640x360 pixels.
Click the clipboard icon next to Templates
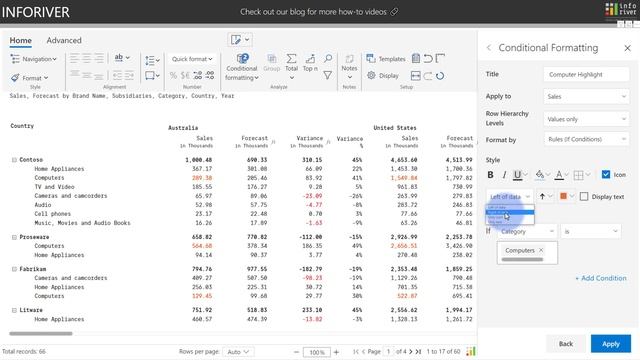pyautogui.click(x=416, y=58)
